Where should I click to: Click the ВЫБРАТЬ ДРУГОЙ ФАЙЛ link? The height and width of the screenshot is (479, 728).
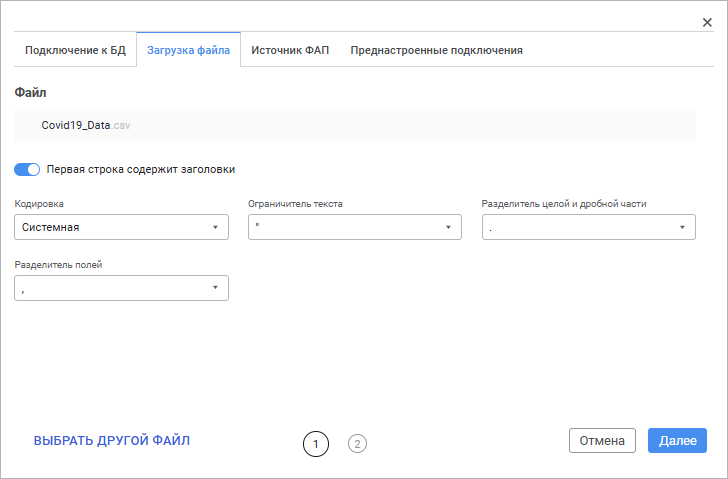pyautogui.click(x=112, y=440)
